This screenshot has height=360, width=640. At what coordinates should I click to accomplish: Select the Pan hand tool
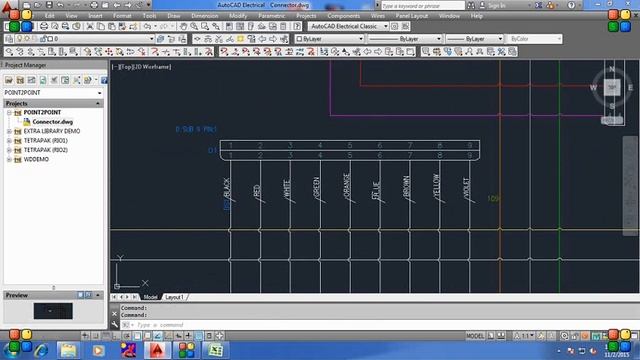[x=184, y=27]
